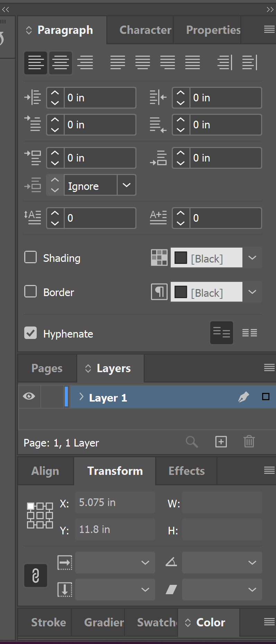Enable the Border checkbox
276x644 pixels.
(30, 291)
